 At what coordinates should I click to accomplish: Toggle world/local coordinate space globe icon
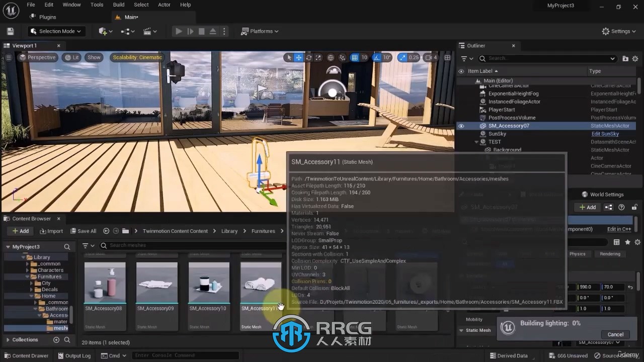tap(331, 57)
